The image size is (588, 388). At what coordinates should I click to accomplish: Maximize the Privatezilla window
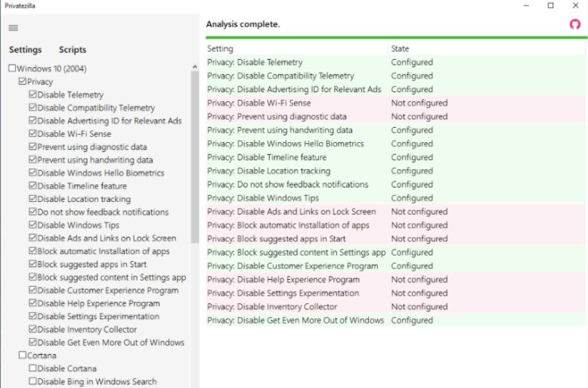pyautogui.click(x=550, y=5)
